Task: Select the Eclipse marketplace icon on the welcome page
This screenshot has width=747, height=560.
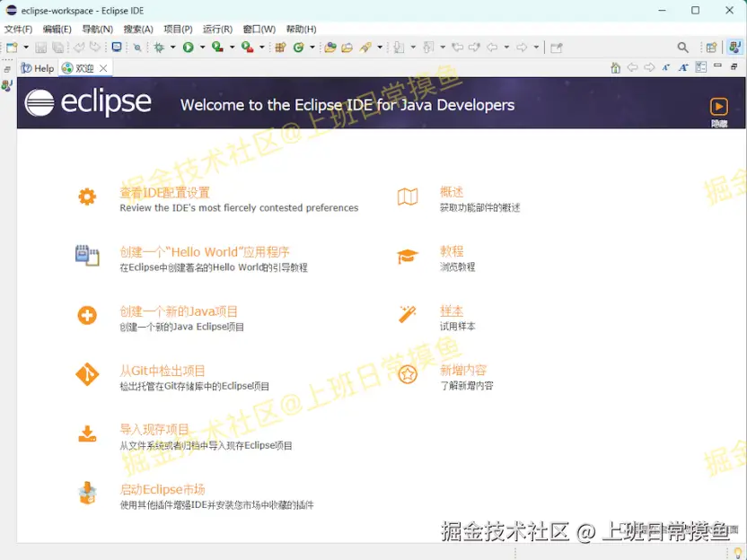Action: tap(87, 494)
